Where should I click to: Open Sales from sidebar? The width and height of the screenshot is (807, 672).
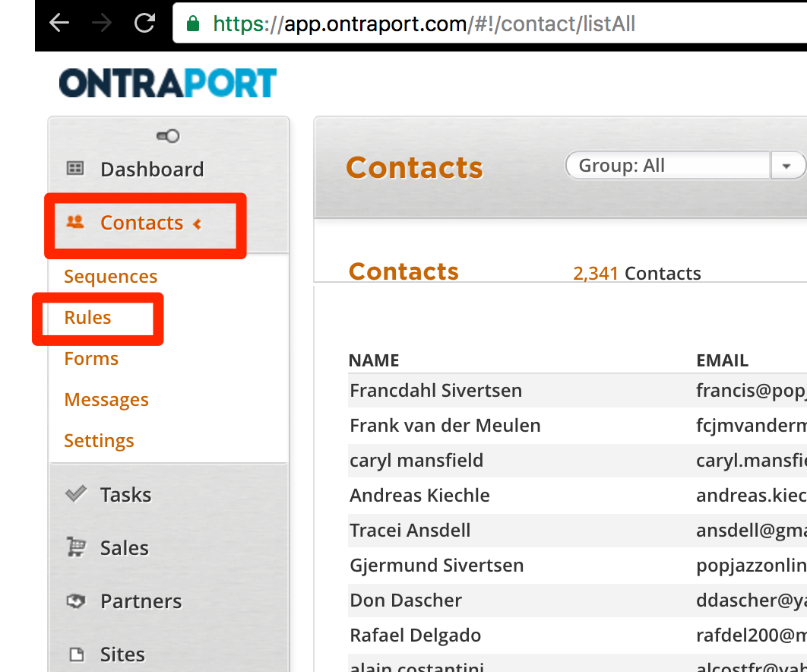pyautogui.click(x=125, y=548)
